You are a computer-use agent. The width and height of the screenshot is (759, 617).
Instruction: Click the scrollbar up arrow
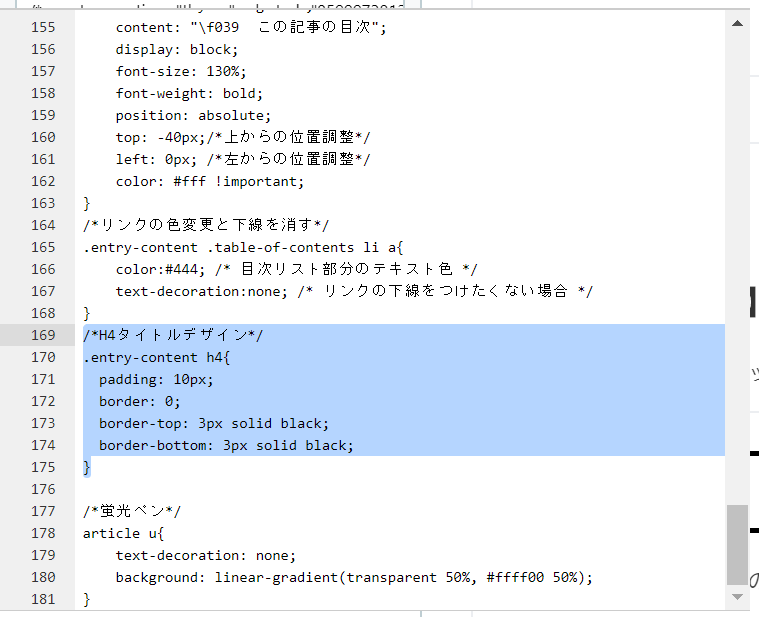(737, 23)
